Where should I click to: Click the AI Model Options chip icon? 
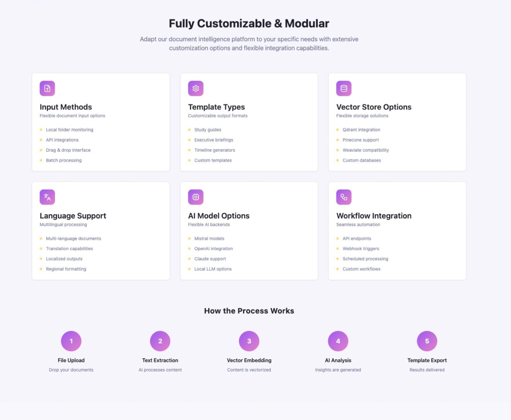[x=195, y=197]
